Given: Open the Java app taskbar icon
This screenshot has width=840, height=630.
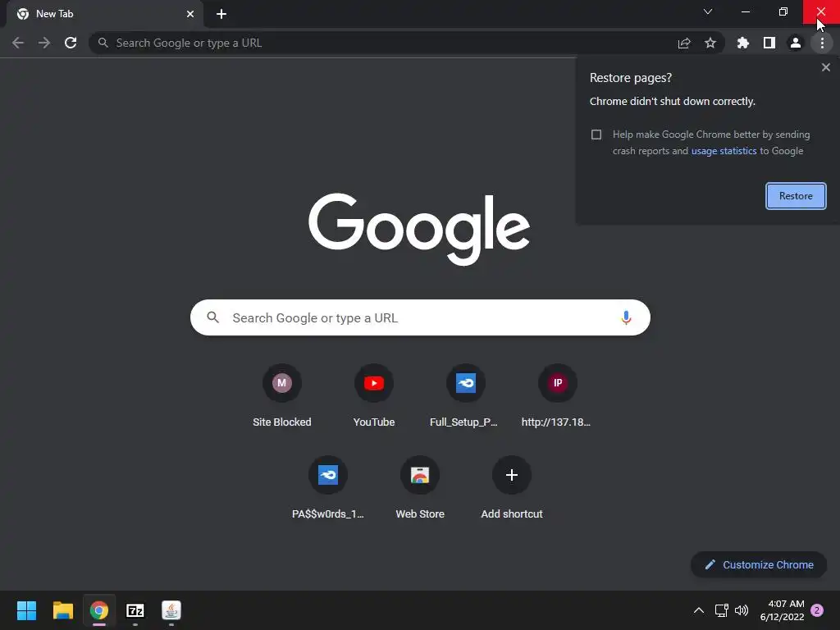Looking at the screenshot, I should click(171, 610).
